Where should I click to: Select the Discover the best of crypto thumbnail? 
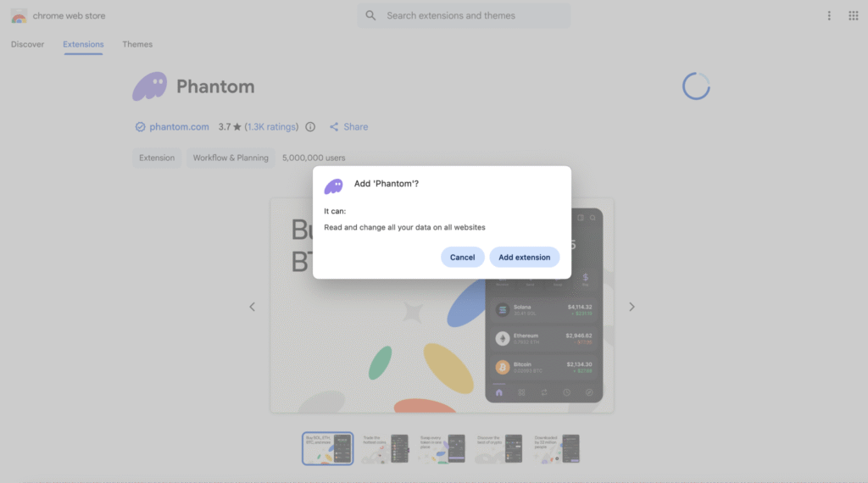point(498,448)
